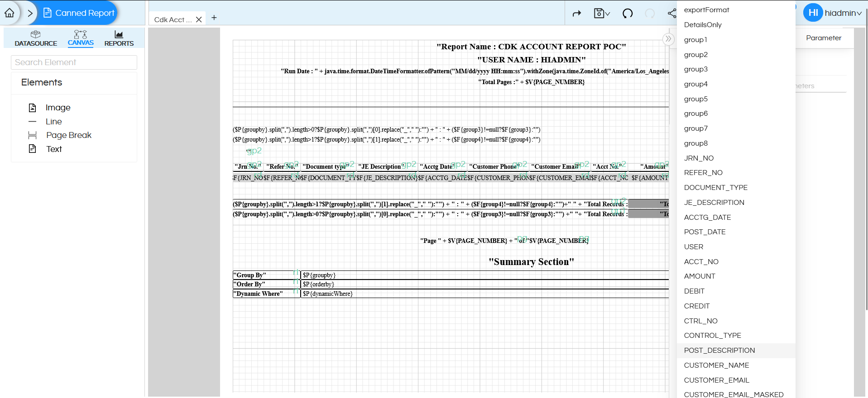
Task: Click the share icon
Action: pos(672,14)
